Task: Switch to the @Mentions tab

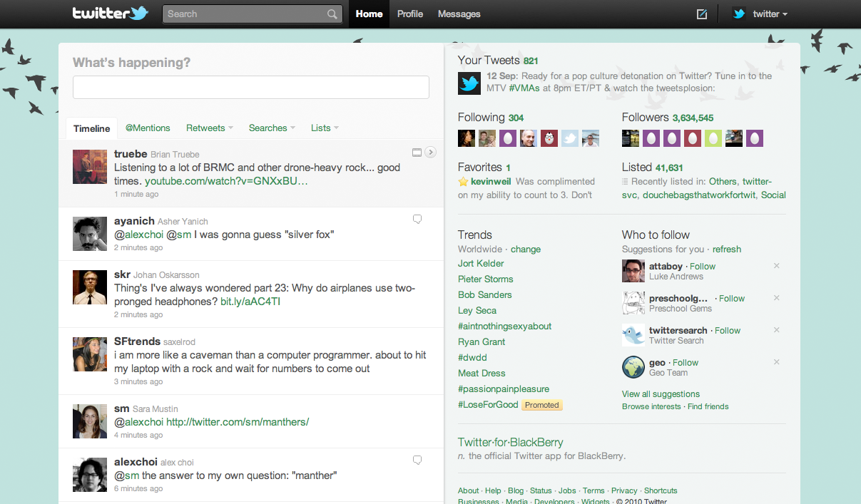Action: 148,128
